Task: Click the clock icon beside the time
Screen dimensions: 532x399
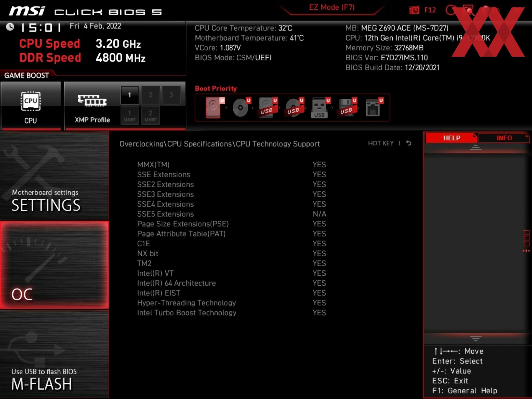Action: coord(10,27)
